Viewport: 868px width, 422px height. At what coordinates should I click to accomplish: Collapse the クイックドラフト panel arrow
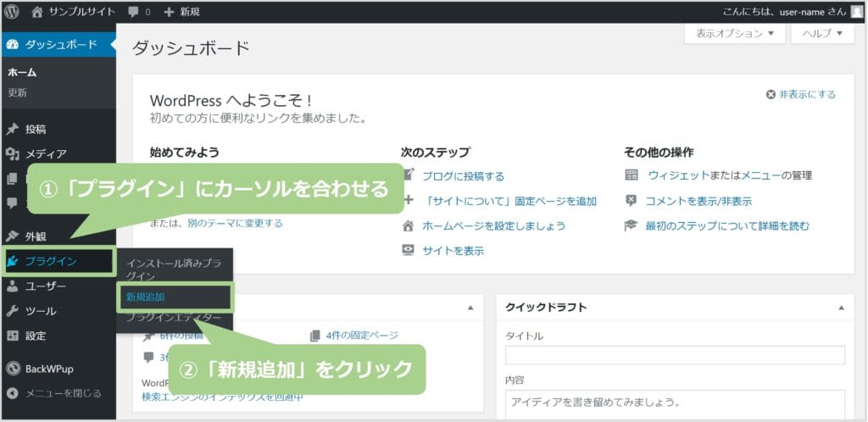(842, 308)
